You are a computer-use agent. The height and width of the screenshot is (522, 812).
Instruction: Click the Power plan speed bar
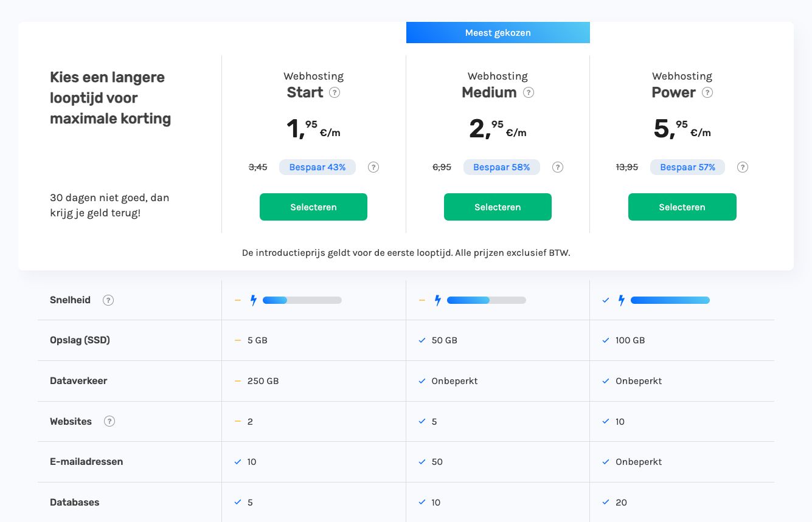point(670,300)
